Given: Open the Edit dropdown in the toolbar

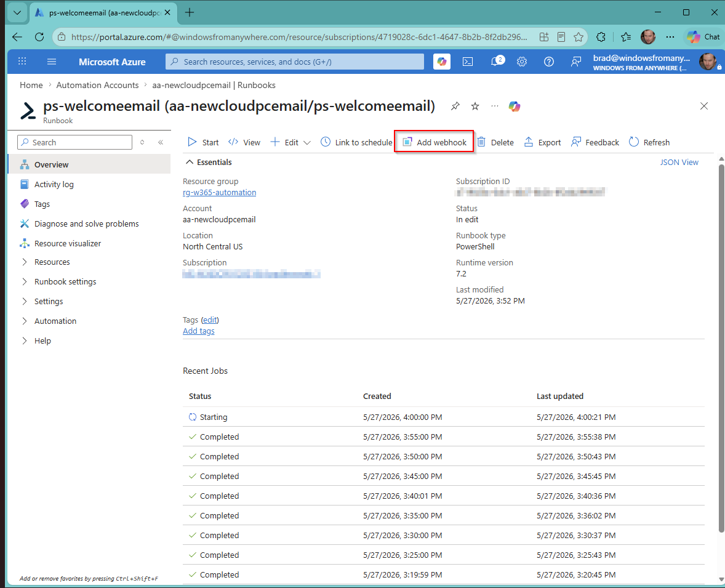Looking at the screenshot, I should click(290, 142).
